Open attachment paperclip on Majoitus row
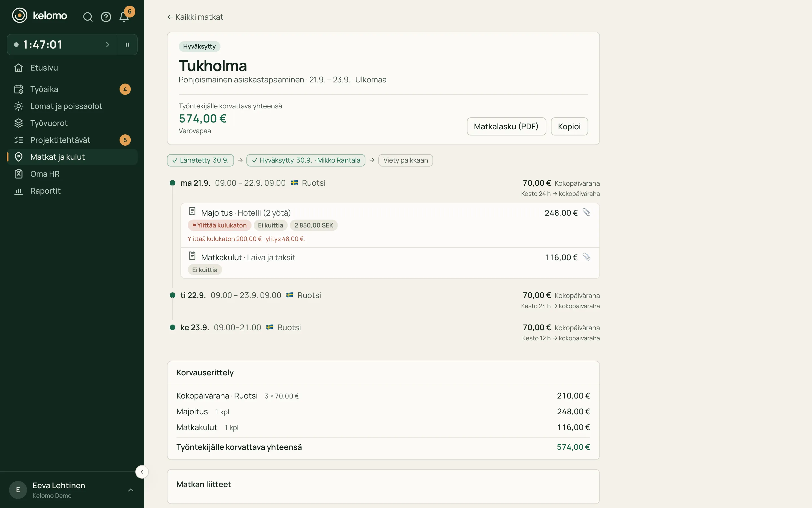Image resolution: width=812 pixels, height=508 pixels. [x=586, y=212]
